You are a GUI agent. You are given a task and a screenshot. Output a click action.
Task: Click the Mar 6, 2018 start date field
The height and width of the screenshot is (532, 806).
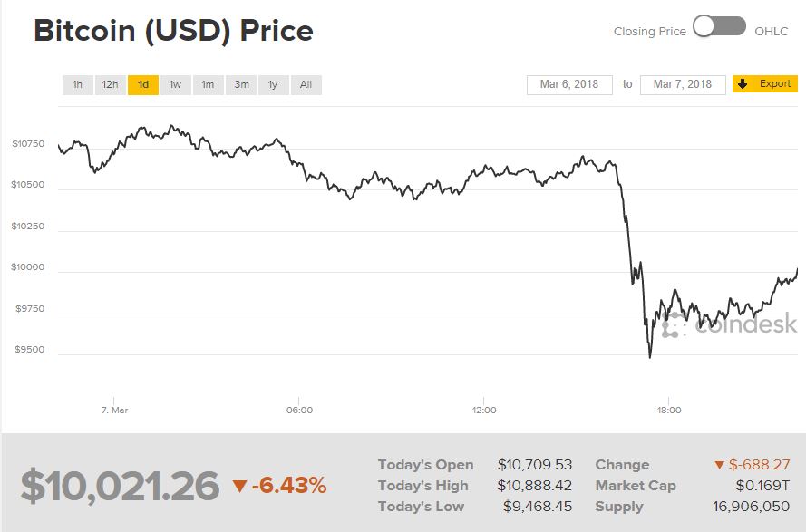click(x=569, y=84)
